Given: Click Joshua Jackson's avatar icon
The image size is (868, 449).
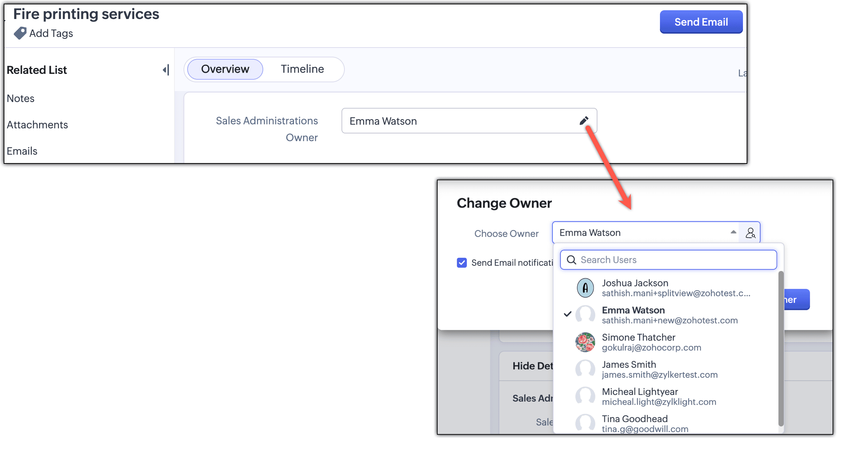Looking at the screenshot, I should pyautogui.click(x=585, y=288).
